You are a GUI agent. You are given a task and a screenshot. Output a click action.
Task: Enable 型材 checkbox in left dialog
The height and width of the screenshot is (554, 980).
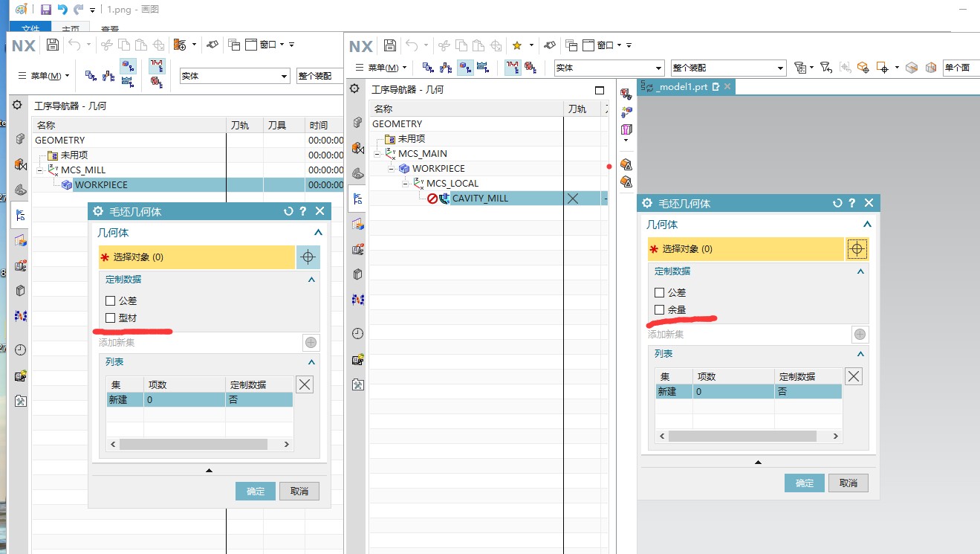point(111,318)
